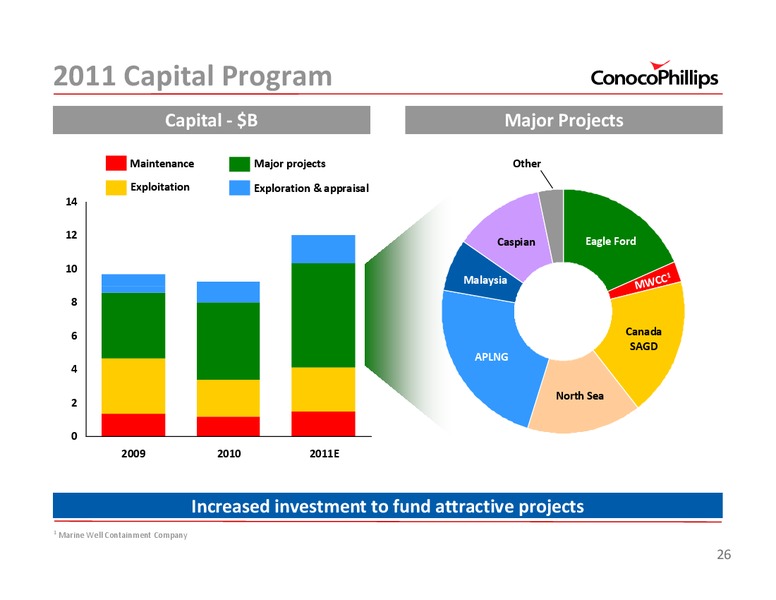
Task: Select the Major projects legend label
Action: 290,163
